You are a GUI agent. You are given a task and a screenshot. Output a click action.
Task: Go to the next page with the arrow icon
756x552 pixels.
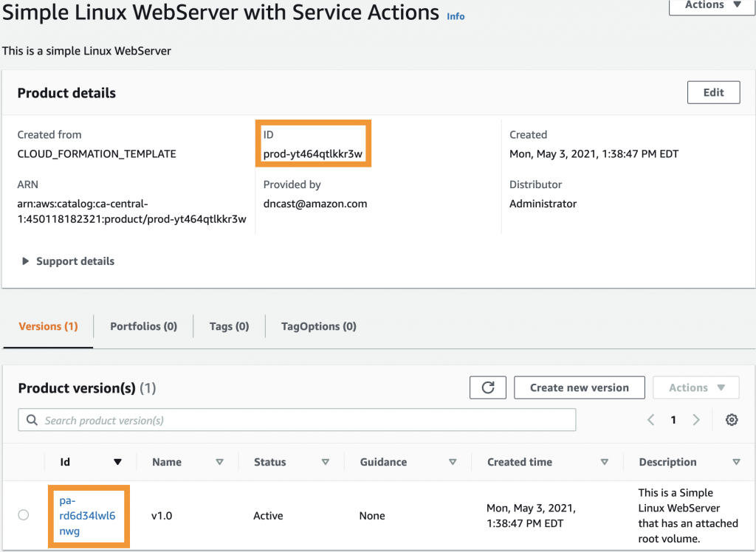click(696, 419)
